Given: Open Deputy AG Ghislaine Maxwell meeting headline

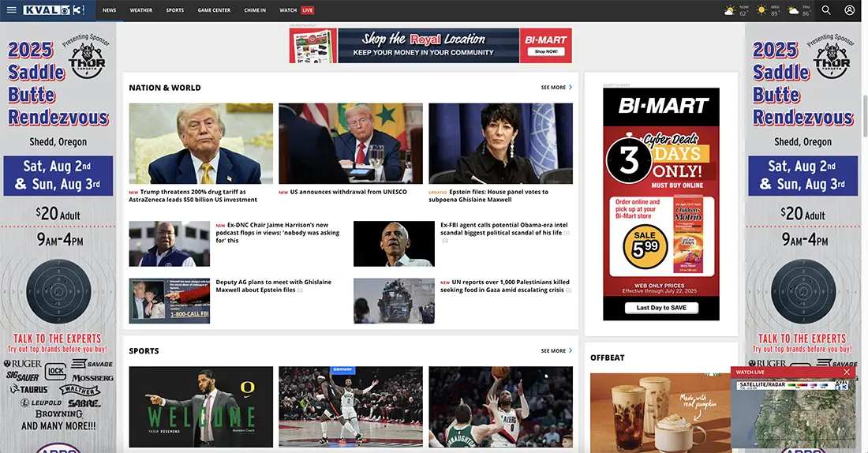Looking at the screenshot, I should (x=274, y=286).
